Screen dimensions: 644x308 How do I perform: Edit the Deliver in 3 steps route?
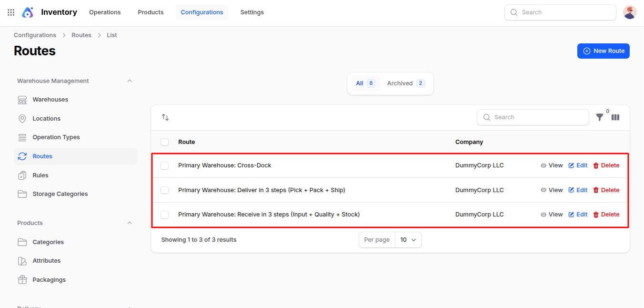click(578, 190)
